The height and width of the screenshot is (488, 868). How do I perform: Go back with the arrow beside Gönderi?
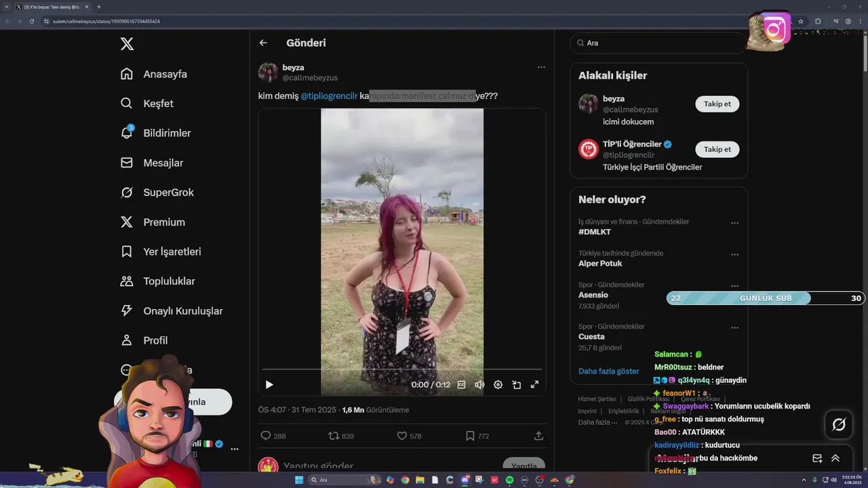pos(263,43)
